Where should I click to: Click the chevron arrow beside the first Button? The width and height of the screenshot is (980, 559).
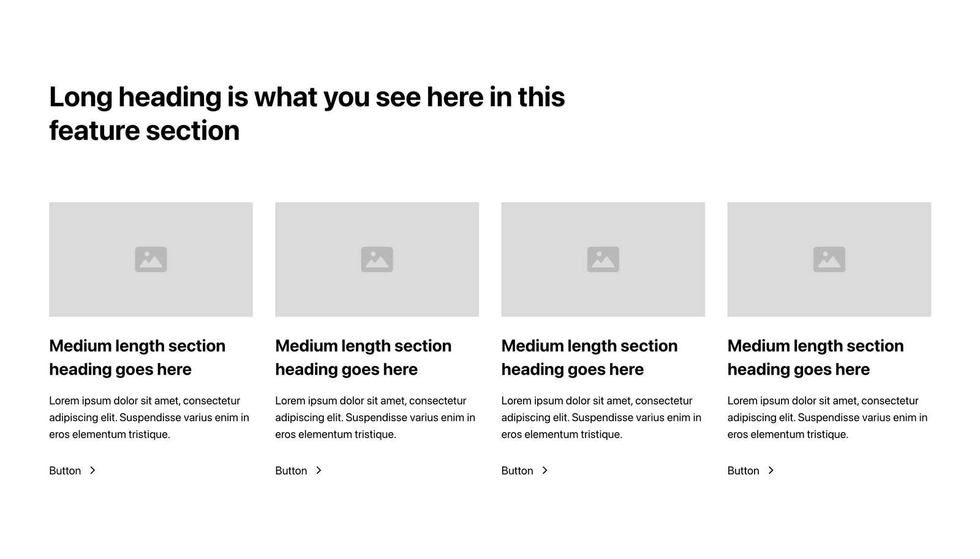pyautogui.click(x=92, y=470)
